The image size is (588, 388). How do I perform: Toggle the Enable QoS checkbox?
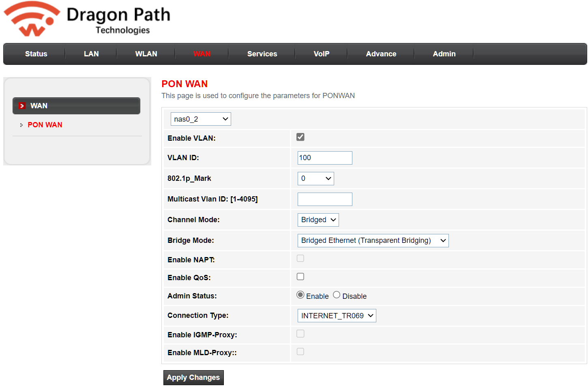tap(300, 277)
